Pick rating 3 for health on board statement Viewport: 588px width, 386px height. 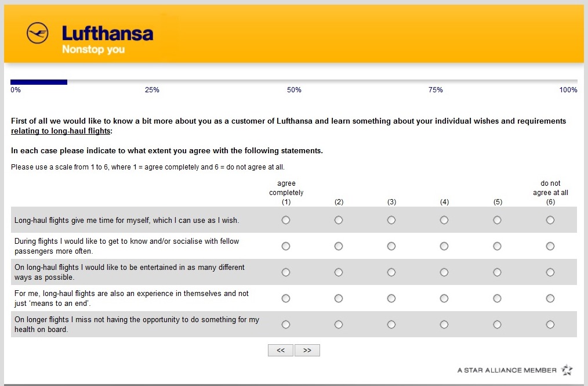[x=391, y=324]
